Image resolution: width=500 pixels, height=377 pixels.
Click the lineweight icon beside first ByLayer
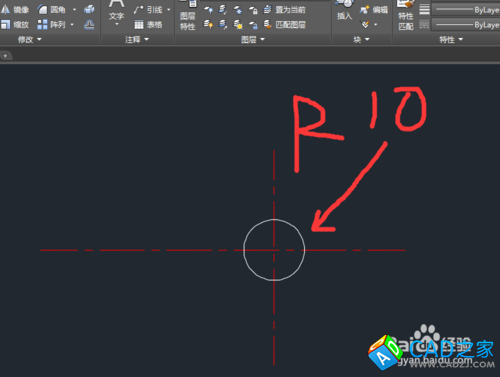[424, 9]
